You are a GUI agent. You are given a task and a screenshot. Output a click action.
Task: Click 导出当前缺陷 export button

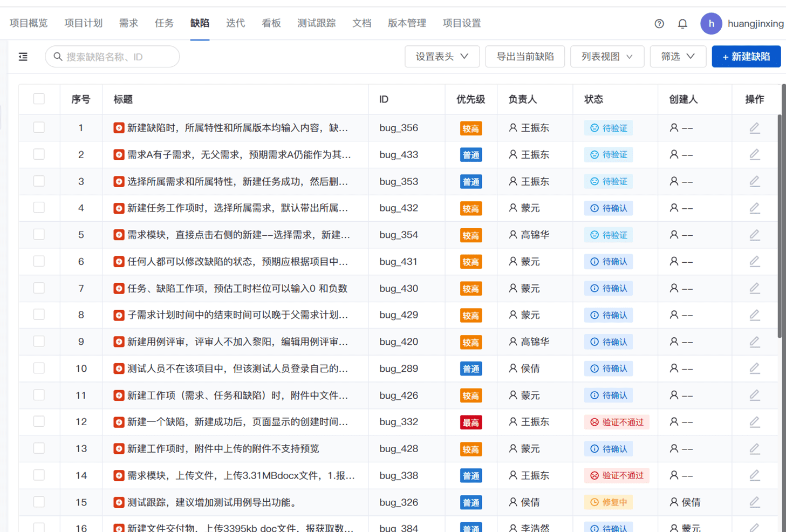point(525,57)
